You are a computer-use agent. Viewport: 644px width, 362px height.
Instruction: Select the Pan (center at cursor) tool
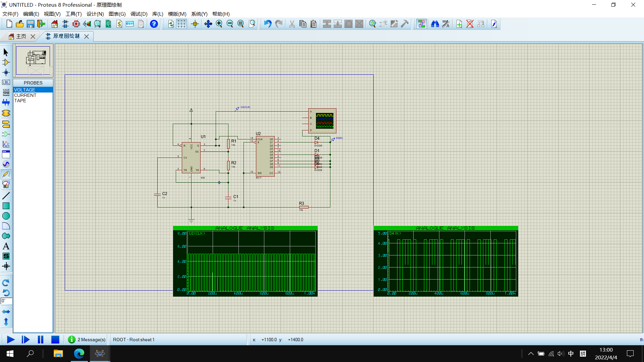tap(208, 24)
